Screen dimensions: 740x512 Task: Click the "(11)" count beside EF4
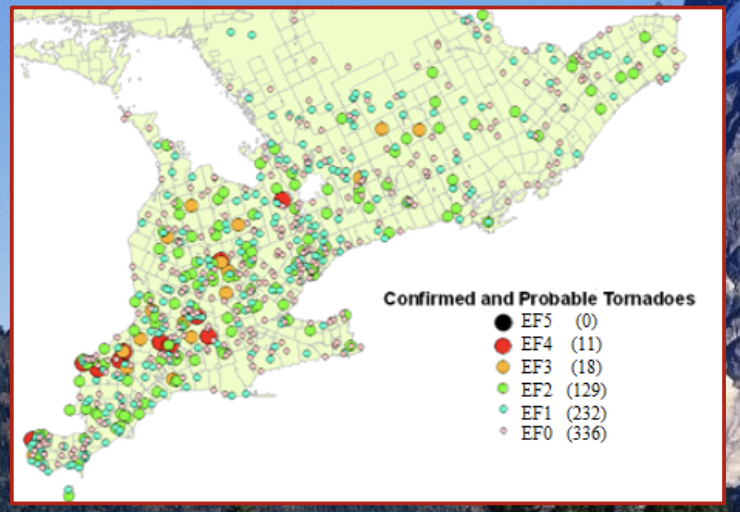coord(586,344)
